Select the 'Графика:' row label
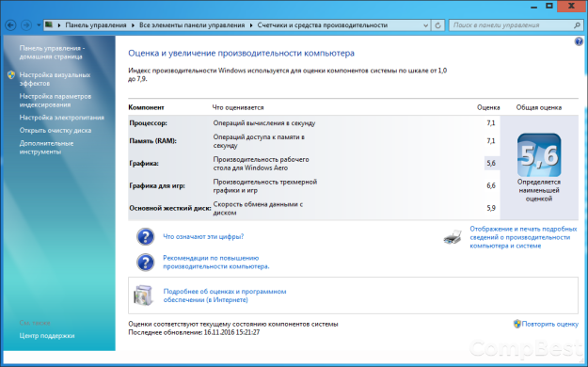This screenshot has height=367, width=588. tap(144, 163)
